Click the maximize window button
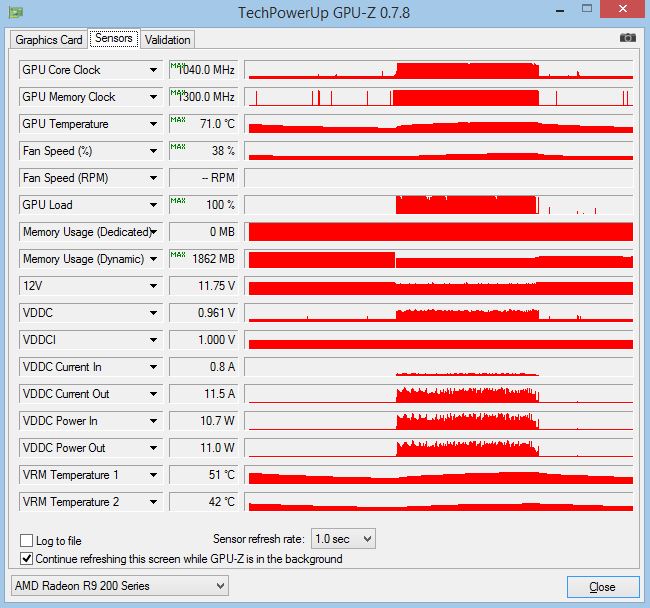This screenshot has width=650, height=608. 587,9
